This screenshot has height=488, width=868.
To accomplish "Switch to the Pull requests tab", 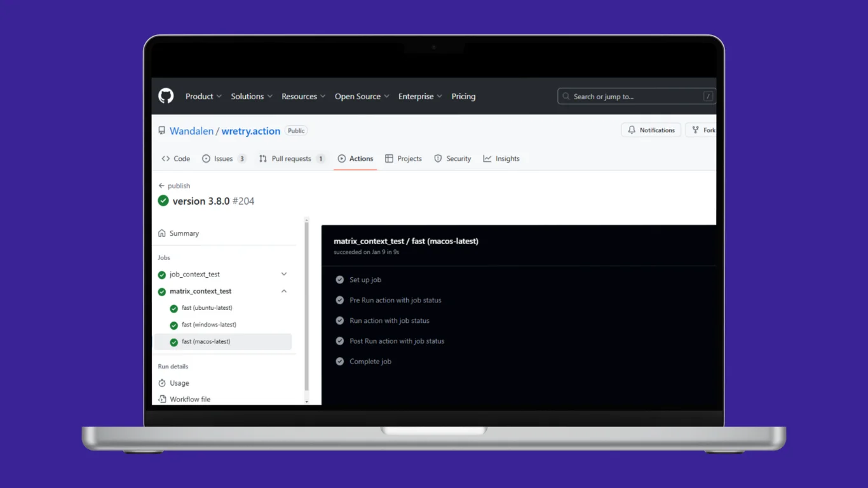I will pyautogui.click(x=292, y=158).
